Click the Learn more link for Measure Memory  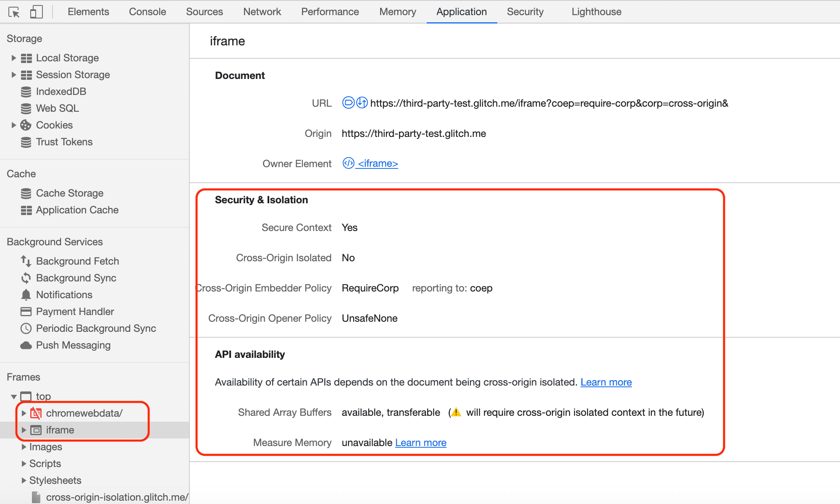point(420,442)
